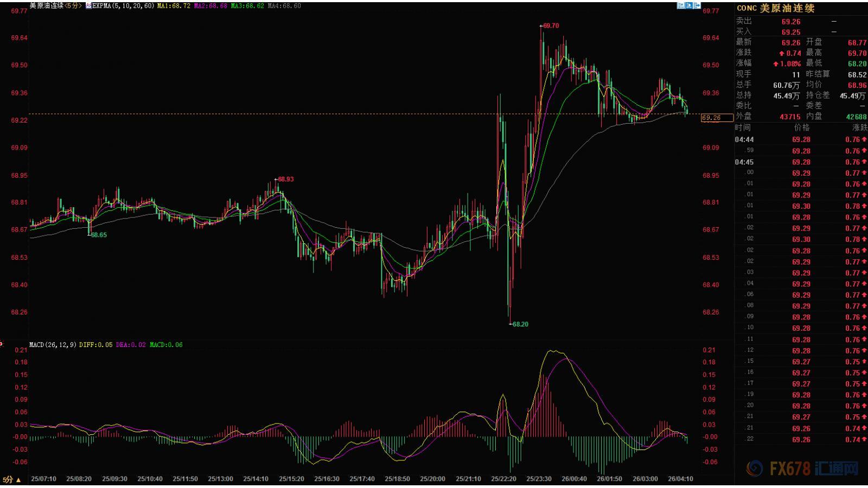The width and height of the screenshot is (868, 488).
Task: Click the MA3:68.62 value text
Action: click(247, 6)
